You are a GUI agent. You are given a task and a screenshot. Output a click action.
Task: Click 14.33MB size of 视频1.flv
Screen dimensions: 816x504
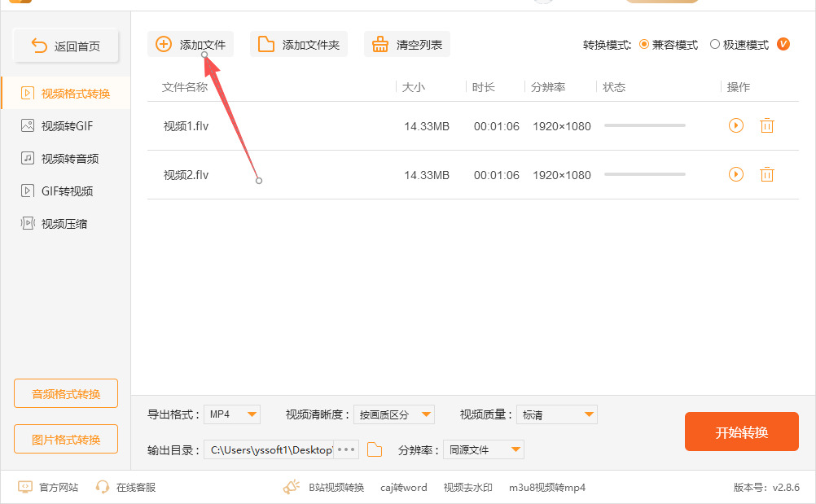tap(427, 126)
